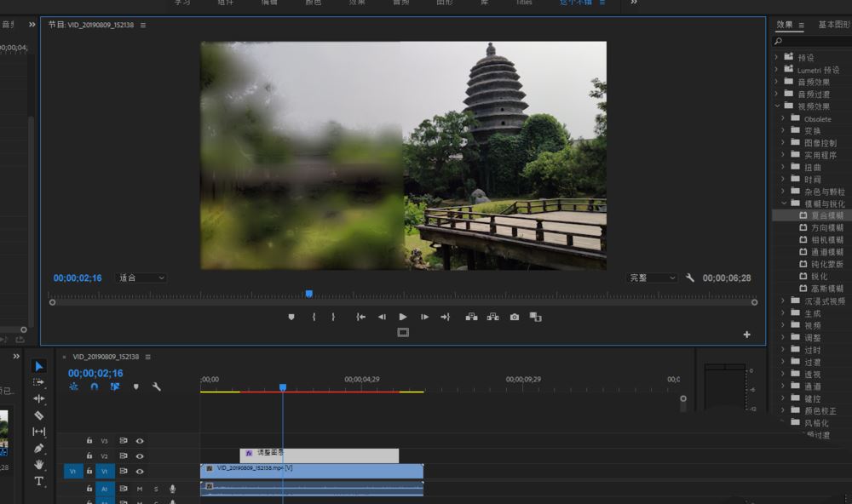Show more workspaces overflow chevrons
The width and height of the screenshot is (852, 504).
[634, 3]
